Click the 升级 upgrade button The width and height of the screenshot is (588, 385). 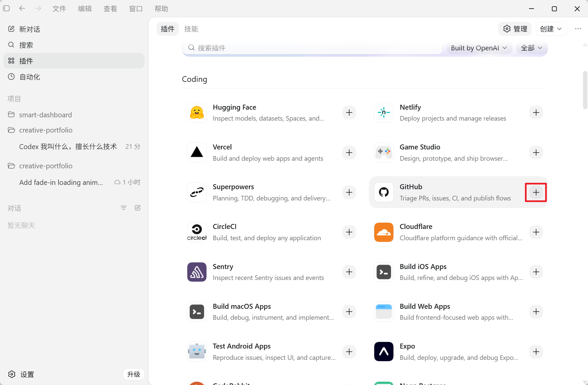134,374
